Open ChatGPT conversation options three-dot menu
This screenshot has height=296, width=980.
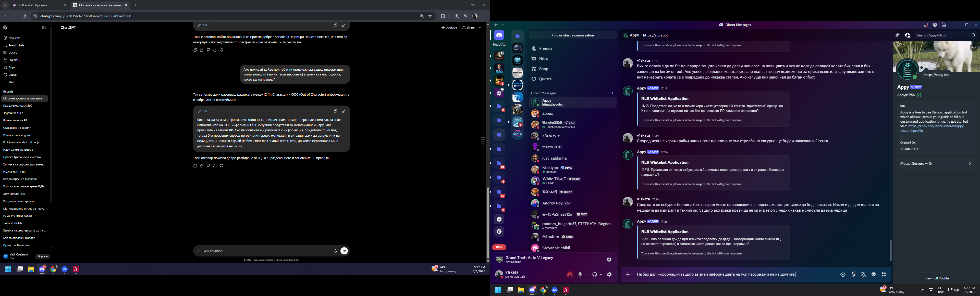point(481,27)
